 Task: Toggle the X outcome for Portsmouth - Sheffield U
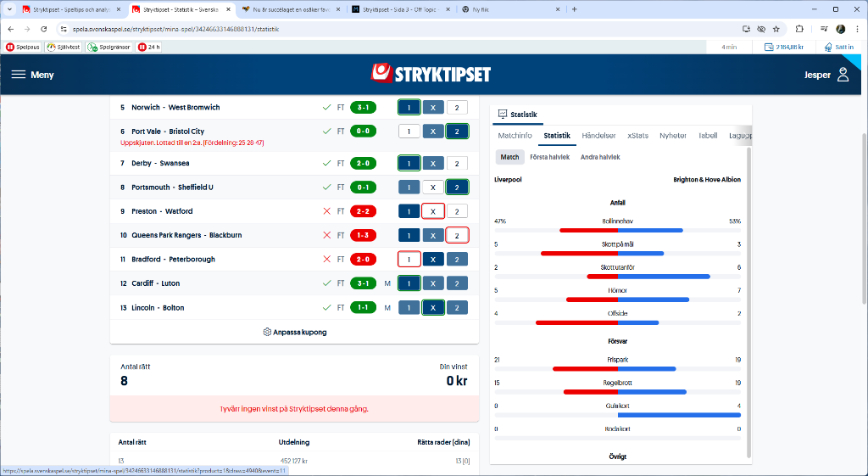[432, 188]
